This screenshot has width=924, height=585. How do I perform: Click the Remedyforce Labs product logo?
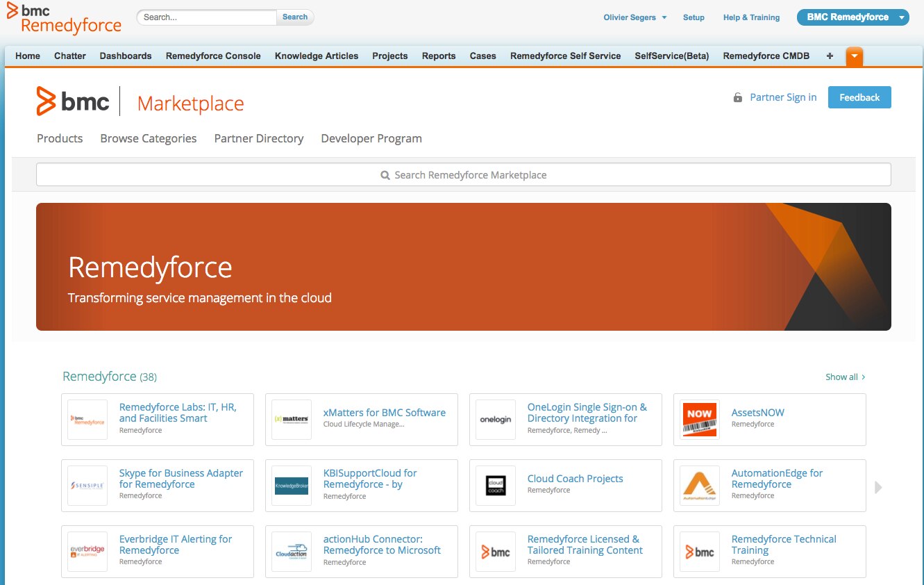(87, 420)
